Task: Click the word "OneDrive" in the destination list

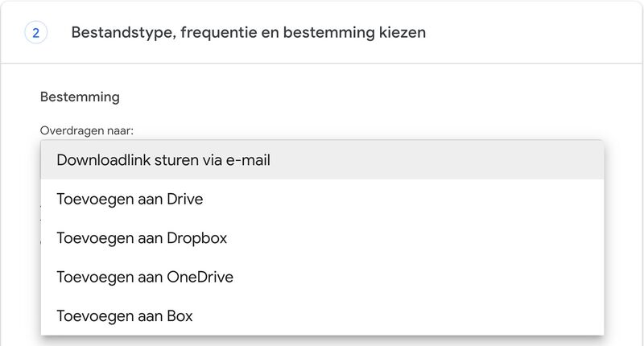Action: point(200,277)
